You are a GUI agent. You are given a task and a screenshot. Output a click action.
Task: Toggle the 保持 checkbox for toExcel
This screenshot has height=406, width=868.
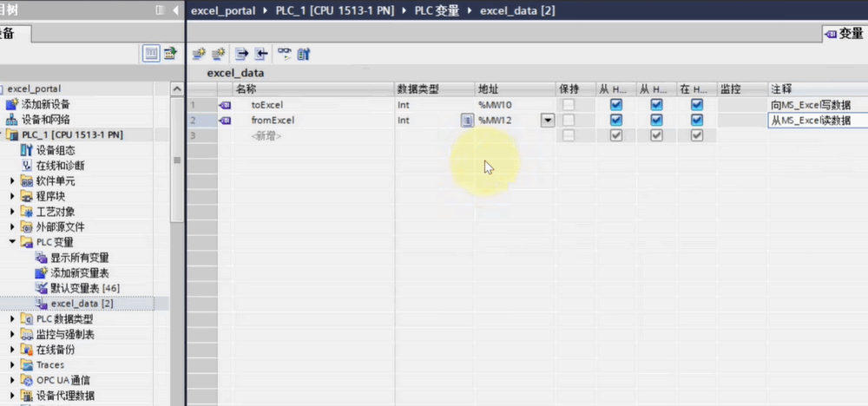[x=569, y=105]
